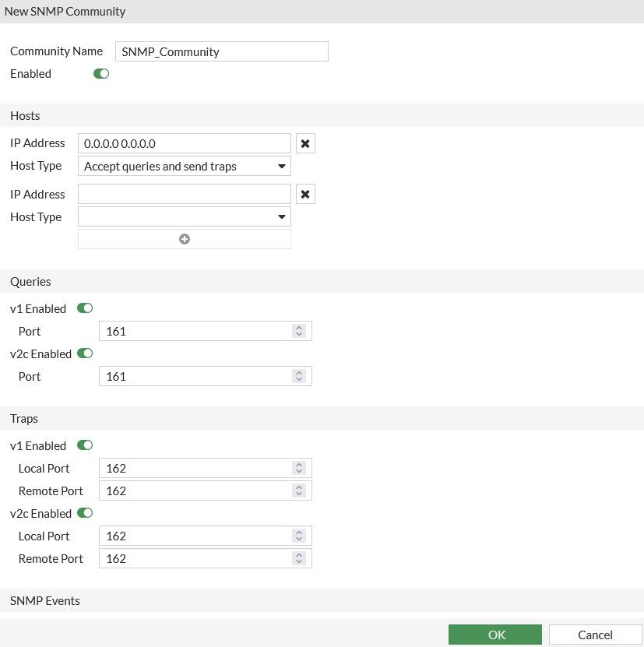
Task: Disable Queries v1 Enabled switch
Action: [85, 308]
